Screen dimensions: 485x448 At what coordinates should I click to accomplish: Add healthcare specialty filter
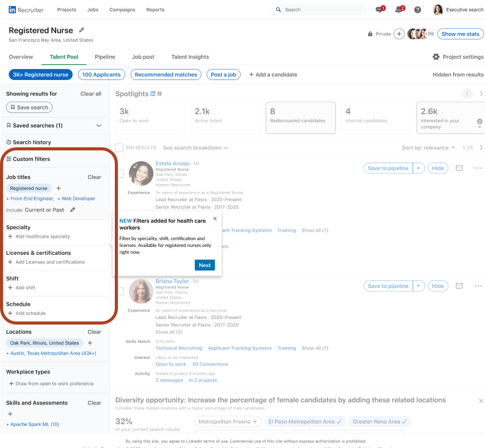[38, 237]
